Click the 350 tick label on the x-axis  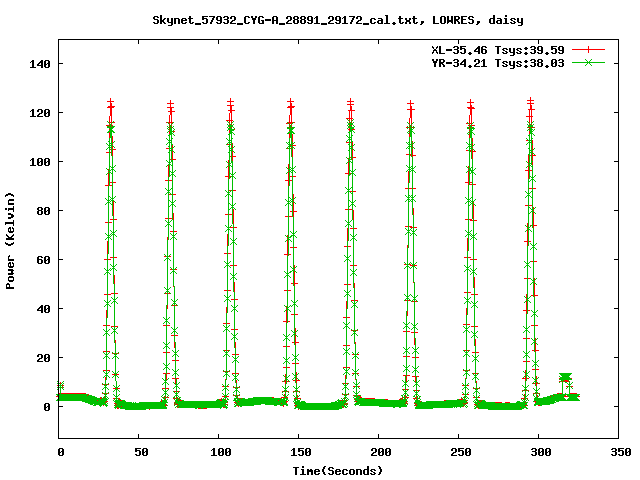pyautogui.click(x=621, y=452)
